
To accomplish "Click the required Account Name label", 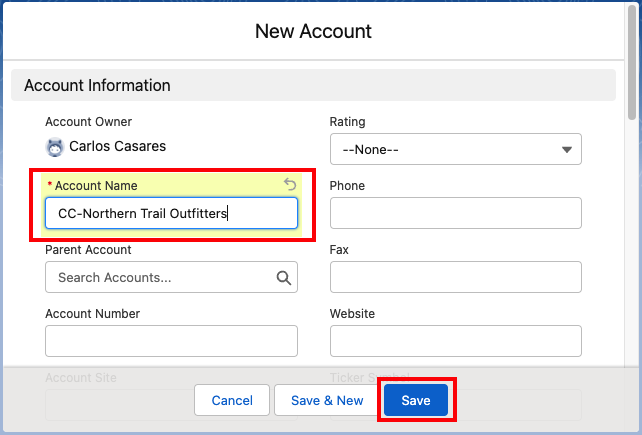I will (x=95, y=186).
